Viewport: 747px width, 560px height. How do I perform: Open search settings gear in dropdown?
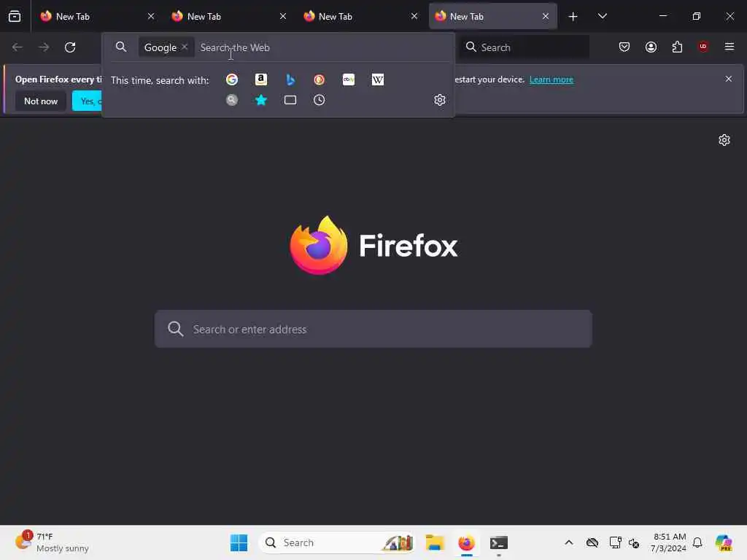[x=440, y=100]
